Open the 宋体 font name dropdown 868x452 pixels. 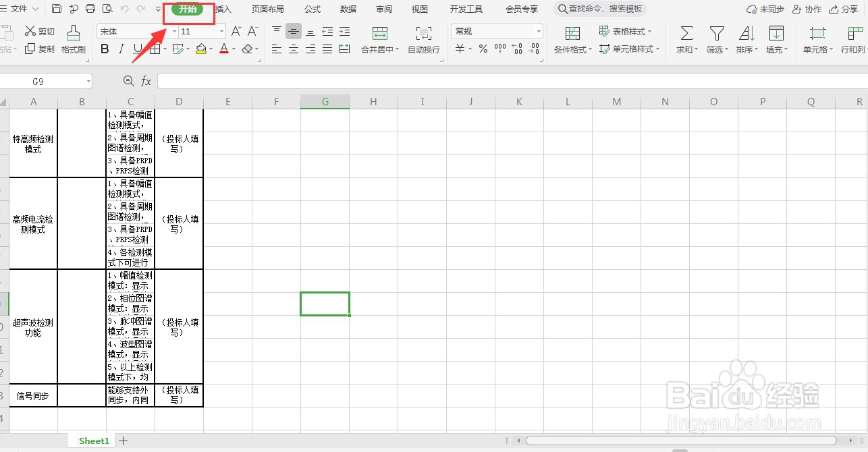click(x=174, y=32)
